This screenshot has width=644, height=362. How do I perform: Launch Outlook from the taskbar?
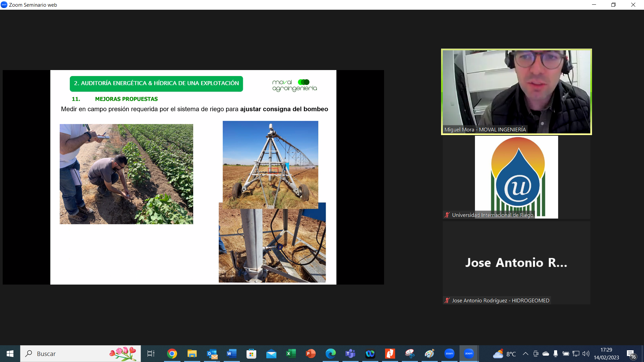coord(212,354)
